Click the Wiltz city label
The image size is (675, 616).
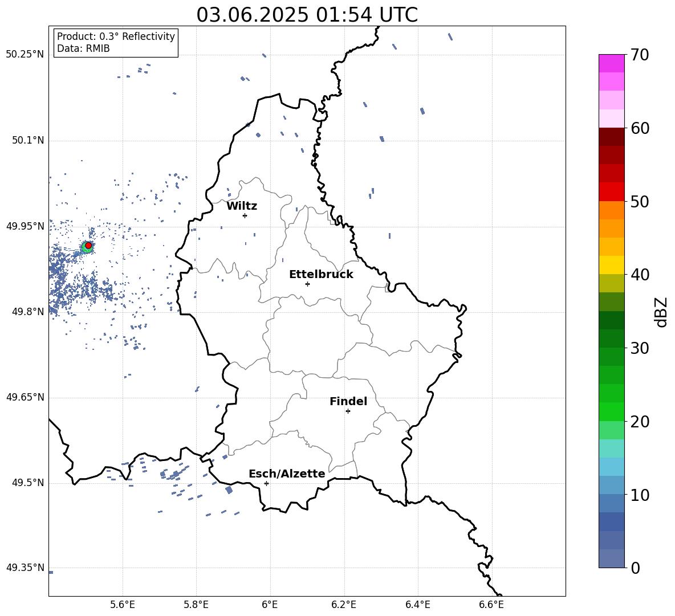click(242, 206)
